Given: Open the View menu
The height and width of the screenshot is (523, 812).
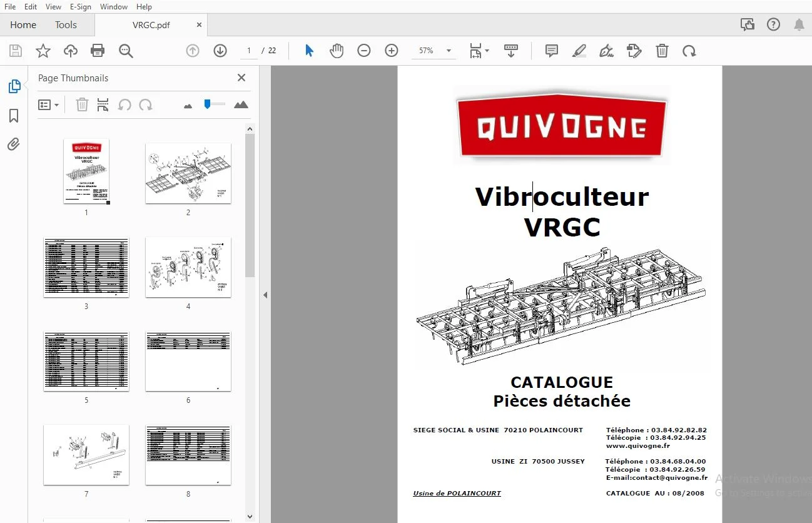Looking at the screenshot, I should coord(54,7).
